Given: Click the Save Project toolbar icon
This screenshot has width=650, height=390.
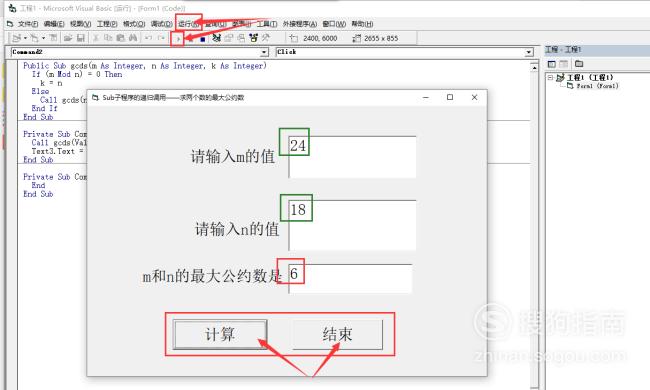Looking at the screenshot, I should pyautogui.click(x=81, y=38).
